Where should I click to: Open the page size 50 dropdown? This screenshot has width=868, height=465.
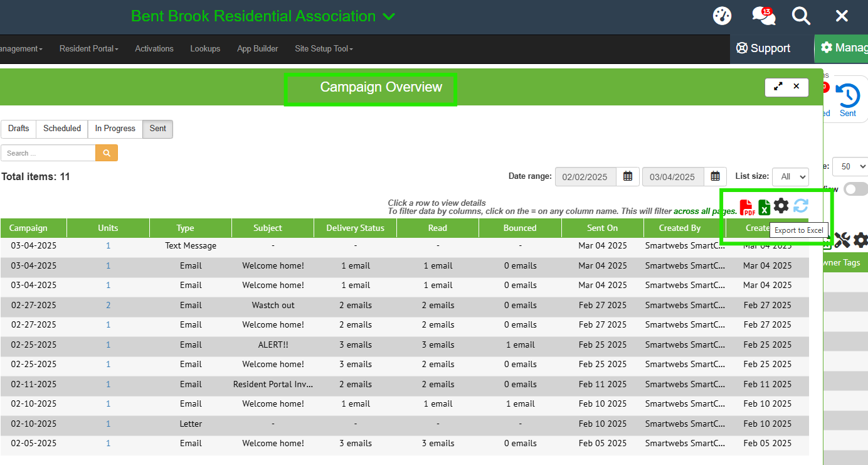point(850,166)
